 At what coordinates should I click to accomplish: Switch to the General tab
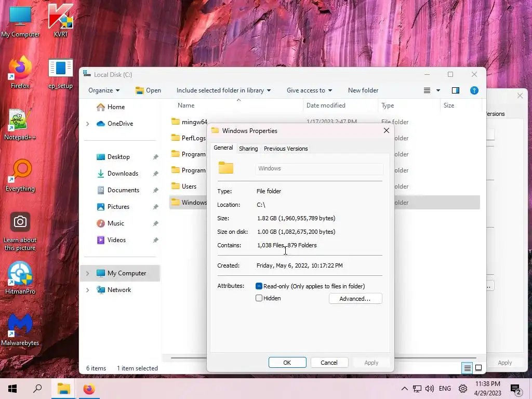223,148
